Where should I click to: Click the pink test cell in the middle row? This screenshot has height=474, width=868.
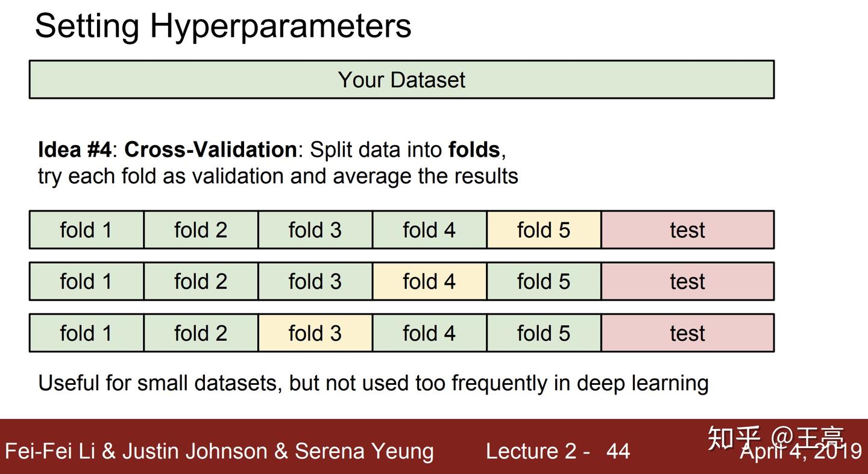click(687, 281)
